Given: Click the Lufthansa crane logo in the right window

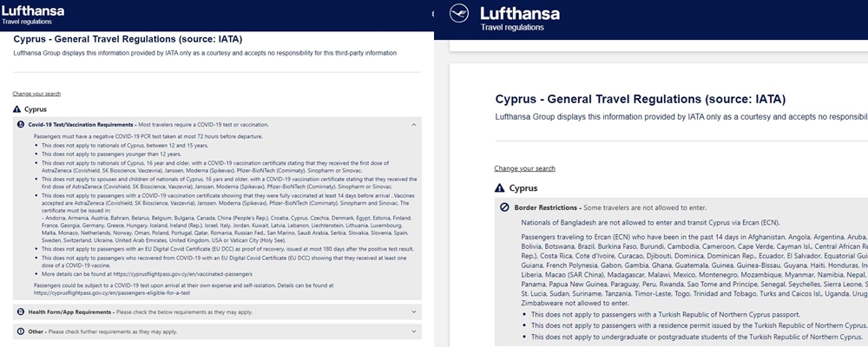Looking at the screenshot, I should (x=459, y=13).
